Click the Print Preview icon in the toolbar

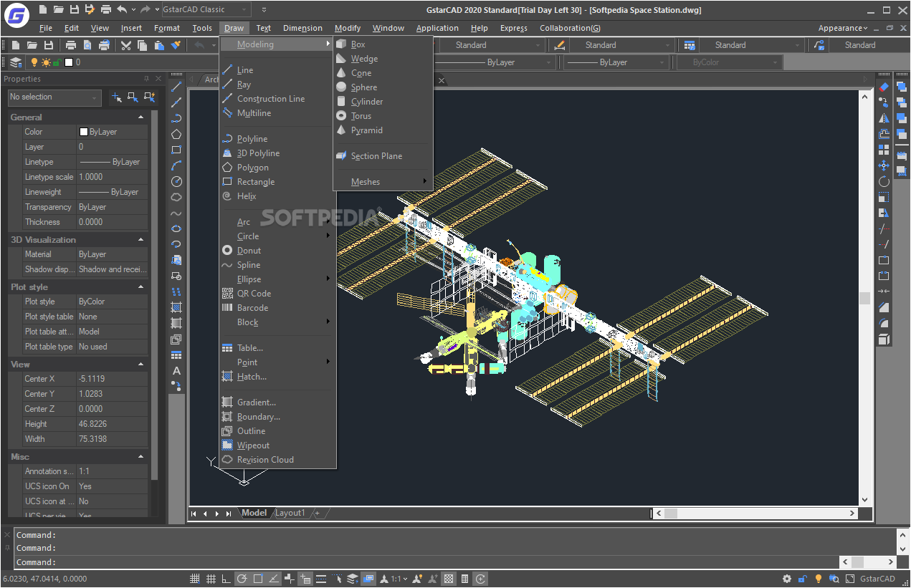pos(87,45)
